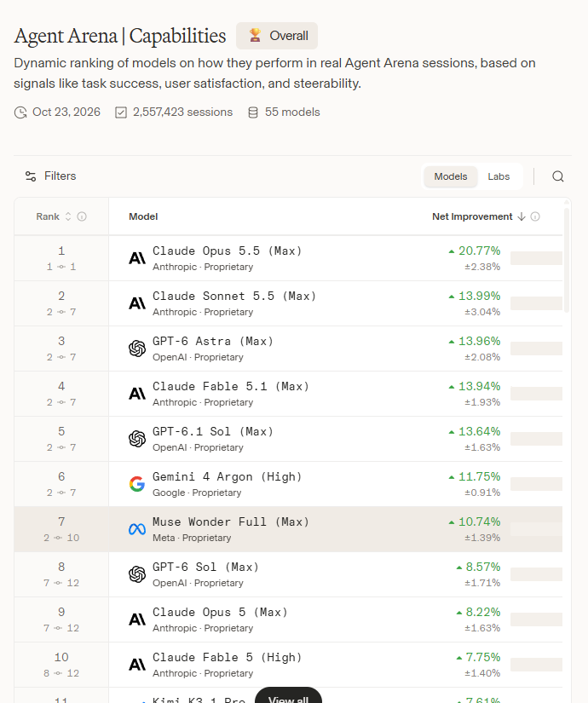Click the 2,557,423 sessions count

click(182, 112)
